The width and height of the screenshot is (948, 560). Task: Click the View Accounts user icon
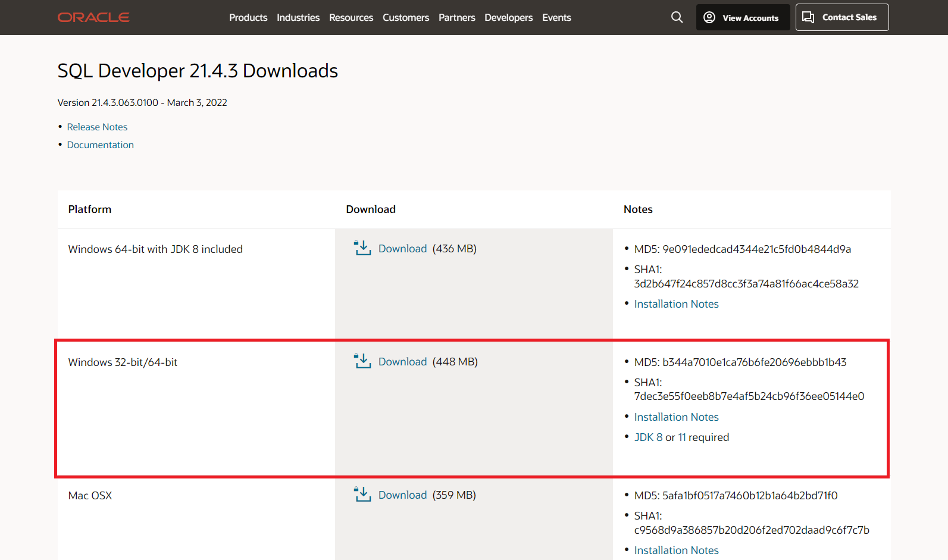(709, 17)
